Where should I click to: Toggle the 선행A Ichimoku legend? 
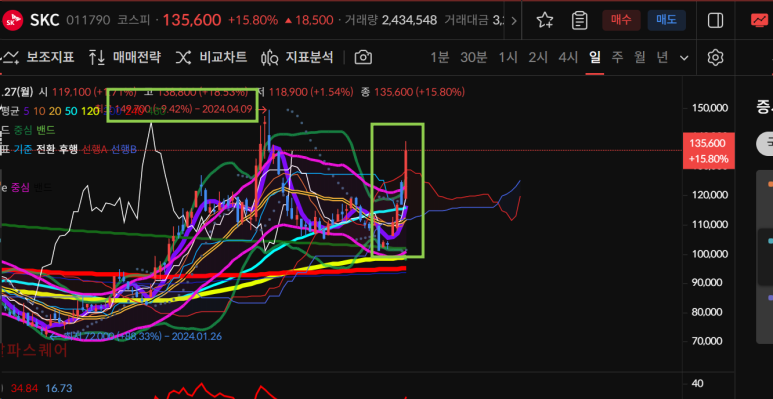(95, 149)
